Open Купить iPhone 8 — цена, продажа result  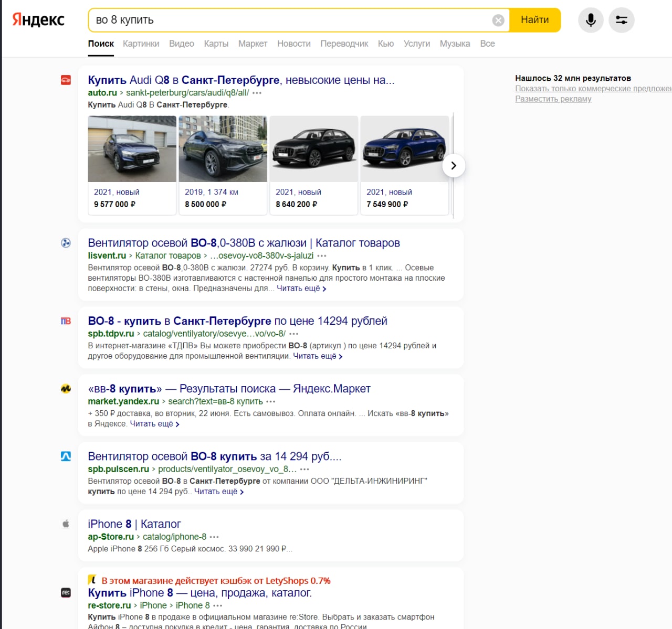[199, 593]
